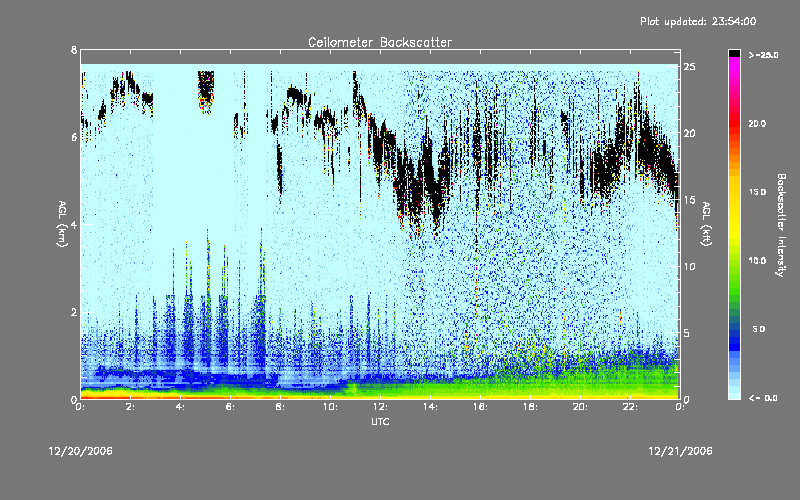Screen dimensions: 800x500
Task: Click the "5" tick on the kft axis
Action: 687,333
